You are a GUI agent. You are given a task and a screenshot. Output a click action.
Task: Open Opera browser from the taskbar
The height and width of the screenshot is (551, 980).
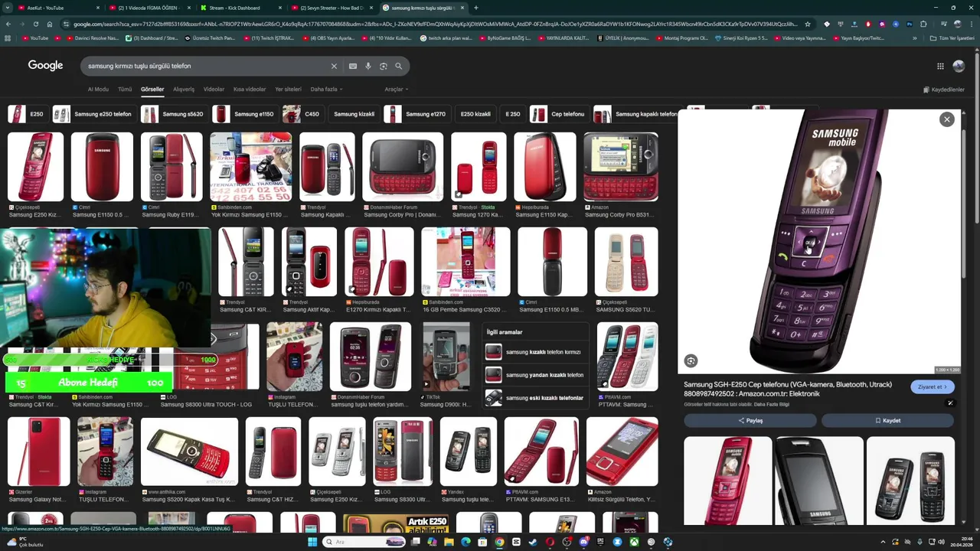tap(550, 542)
